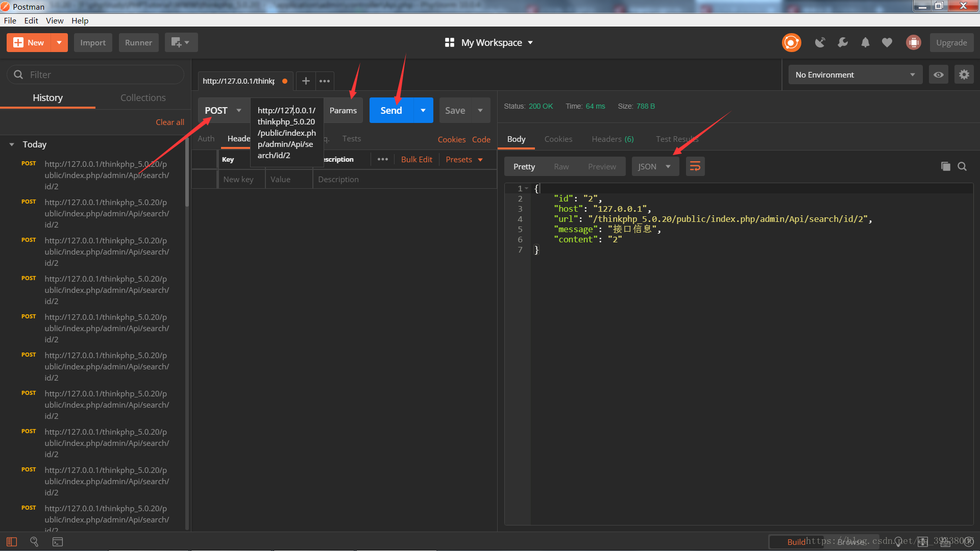Open notifications bell icon

tap(865, 43)
